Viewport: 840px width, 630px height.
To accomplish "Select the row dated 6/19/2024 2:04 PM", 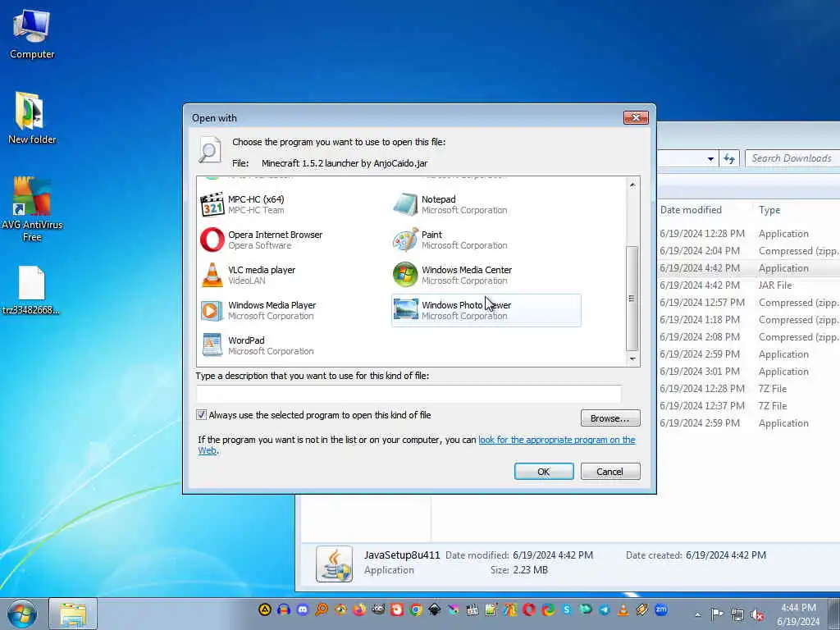I will (x=749, y=251).
